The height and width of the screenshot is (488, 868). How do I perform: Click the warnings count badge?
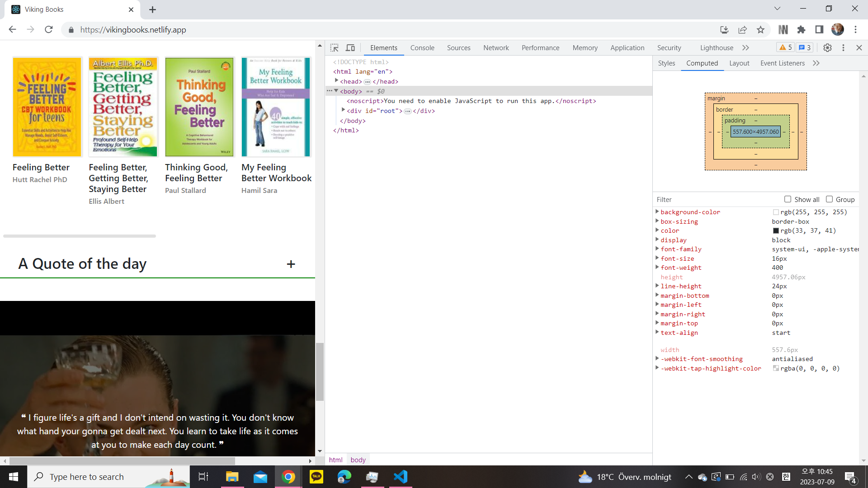(x=785, y=48)
